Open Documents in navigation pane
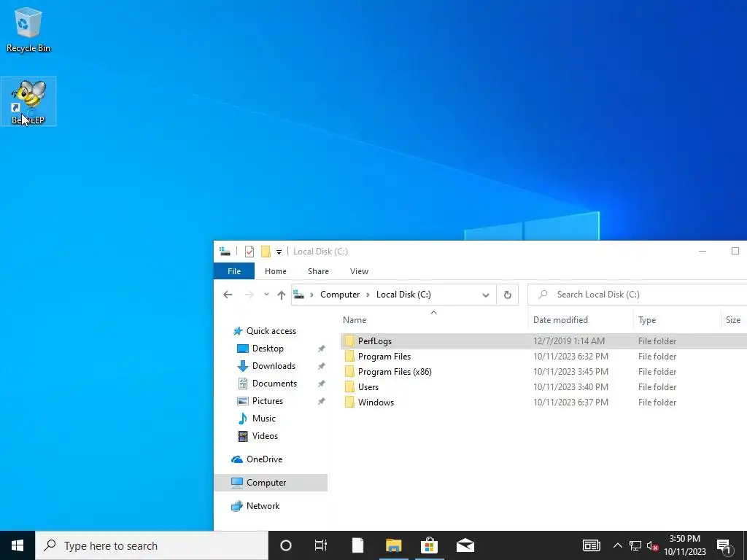The width and height of the screenshot is (747, 560). 274,384
